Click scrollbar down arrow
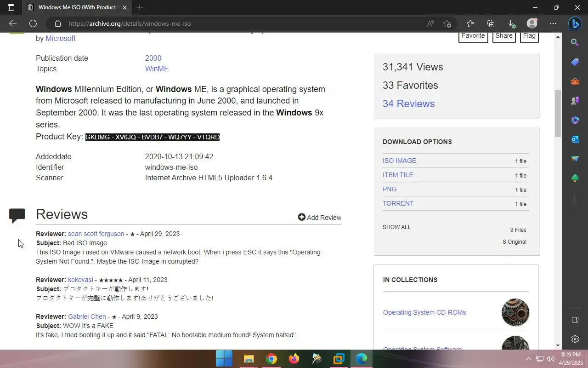The height and width of the screenshot is (368, 588). (x=558, y=345)
